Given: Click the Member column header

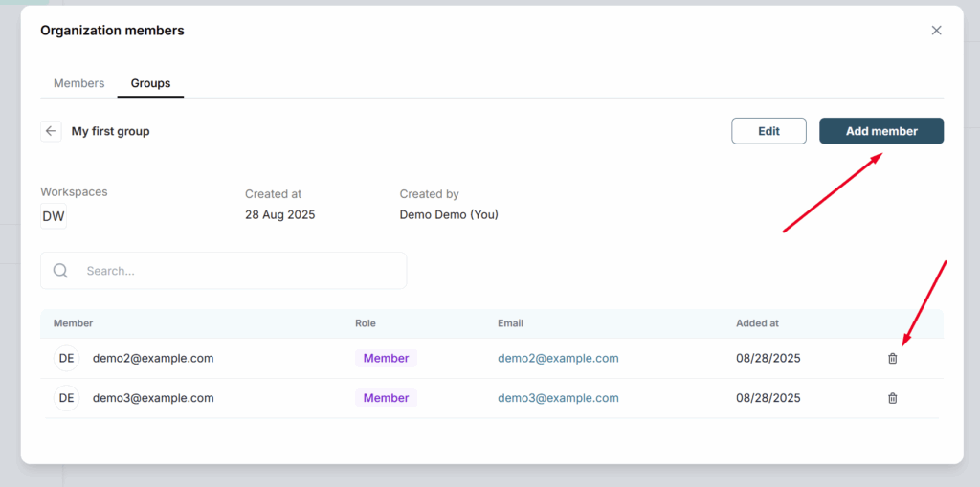Looking at the screenshot, I should [73, 323].
